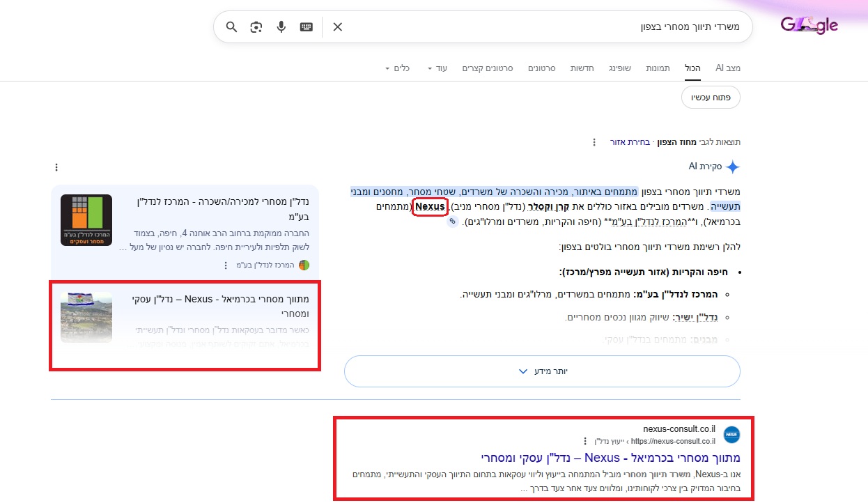Open search by image camera icon

[256, 27]
